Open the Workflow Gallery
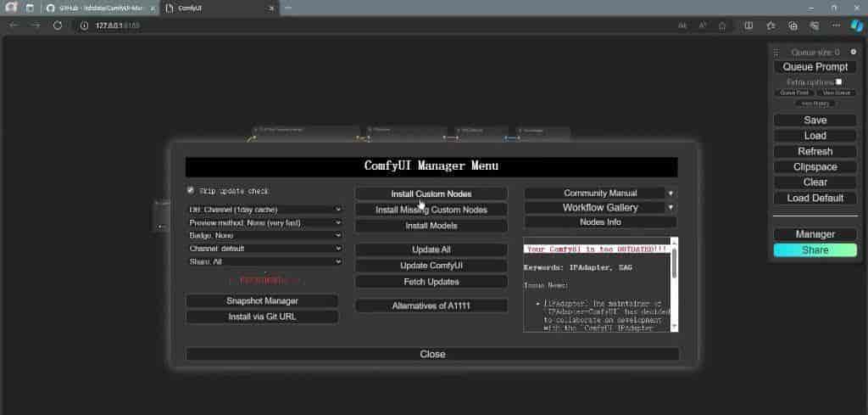This screenshot has height=415, width=868. pyautogui.click(x=595, y=208)
